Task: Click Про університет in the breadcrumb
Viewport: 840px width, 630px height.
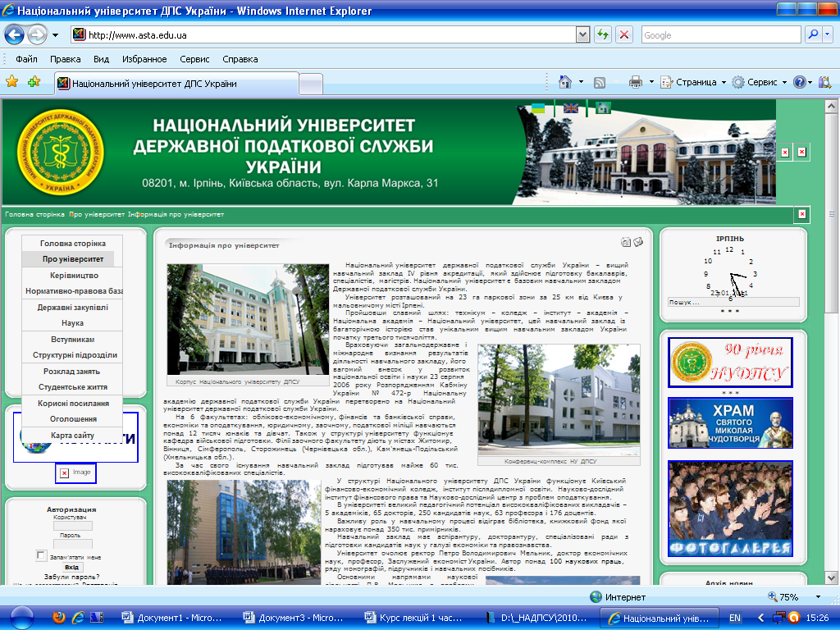Action: [x=97, y=214]
